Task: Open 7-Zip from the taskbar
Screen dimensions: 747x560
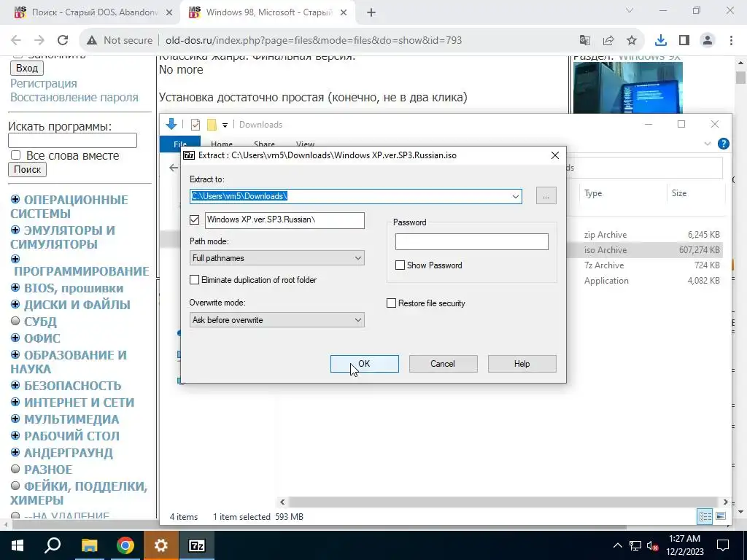Action: 197,545
